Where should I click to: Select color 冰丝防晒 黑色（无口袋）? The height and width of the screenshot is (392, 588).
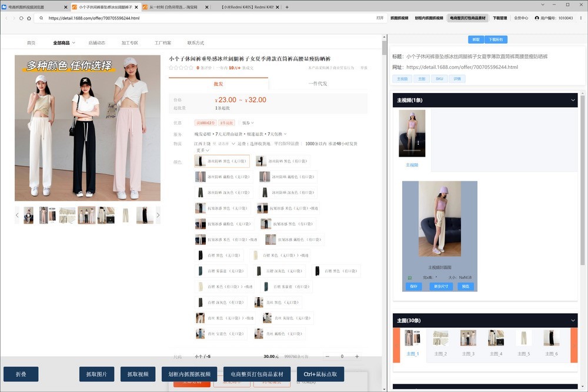point(222,161)
